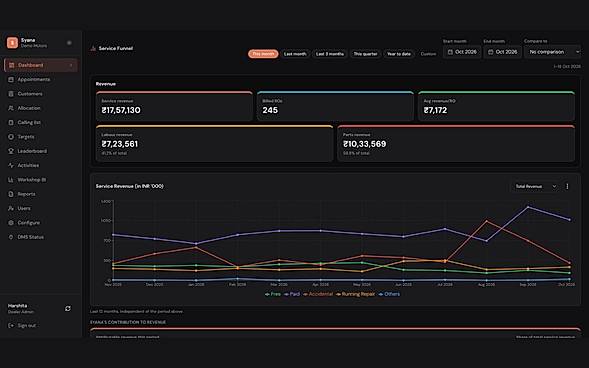Open the Compare to dropdown
The width and height of the screenshot is (589, 368).
coord(553,52)
